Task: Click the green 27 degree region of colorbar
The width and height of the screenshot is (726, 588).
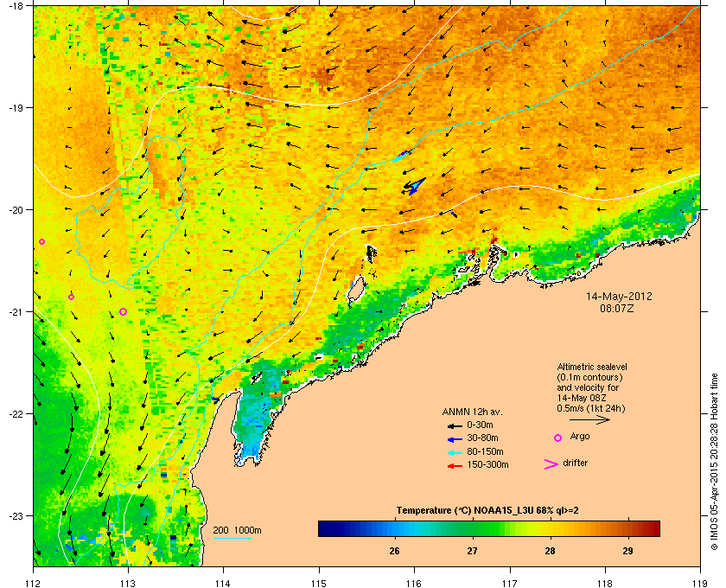Action: [x=473, y=528]
